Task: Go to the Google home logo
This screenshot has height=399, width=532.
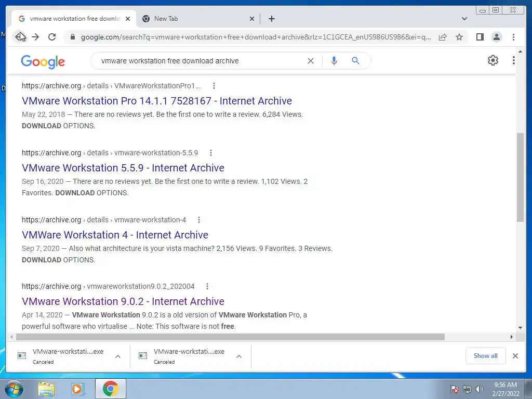Action: coord(43,62)
